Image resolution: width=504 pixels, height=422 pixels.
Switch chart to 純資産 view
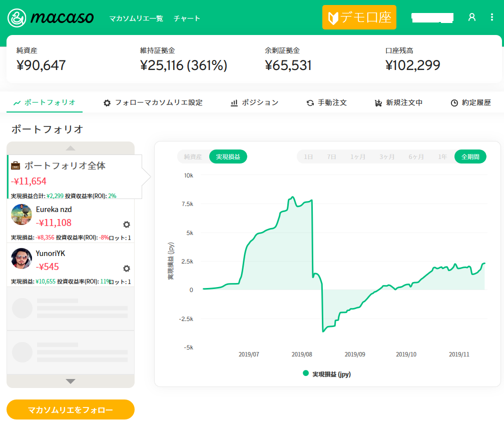tap(193, 156)
